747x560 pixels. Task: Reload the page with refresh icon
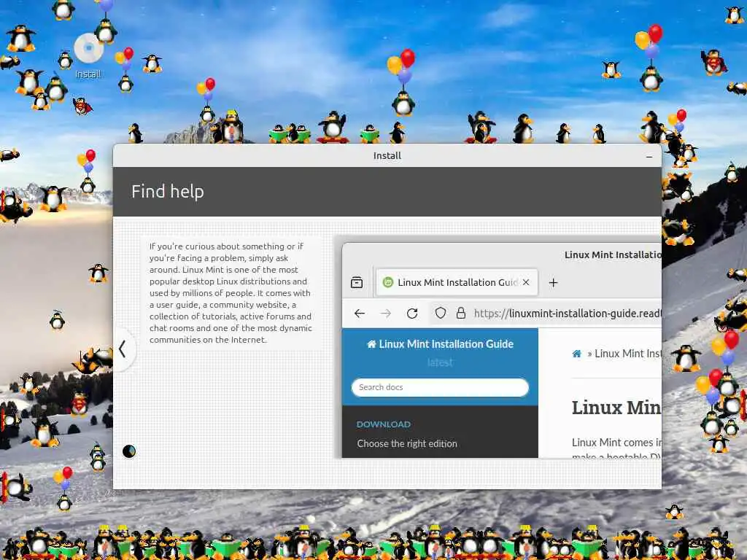tap(413, 314)
